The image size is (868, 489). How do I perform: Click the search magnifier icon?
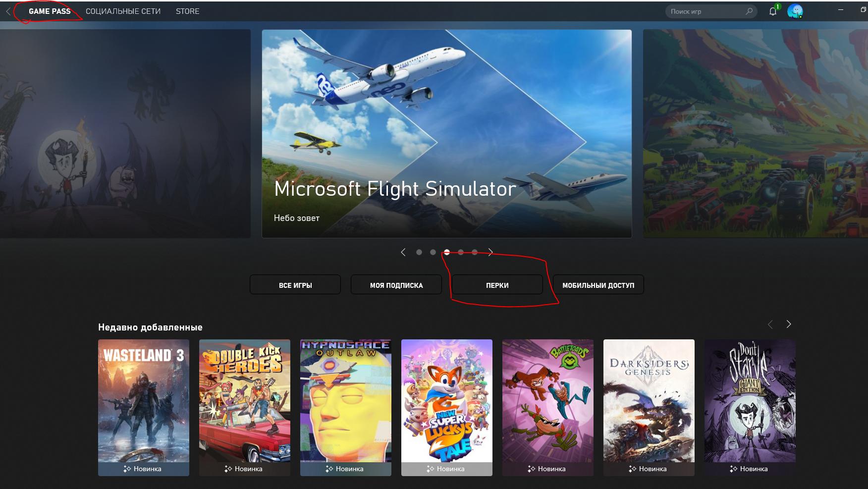coord(749,11)
